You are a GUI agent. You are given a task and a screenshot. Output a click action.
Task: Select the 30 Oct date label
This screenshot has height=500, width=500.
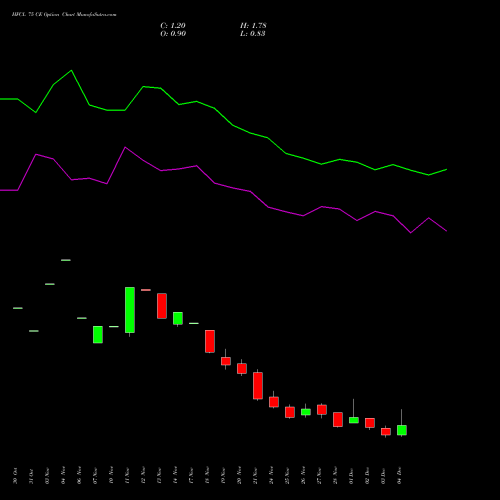coord(15,476)
